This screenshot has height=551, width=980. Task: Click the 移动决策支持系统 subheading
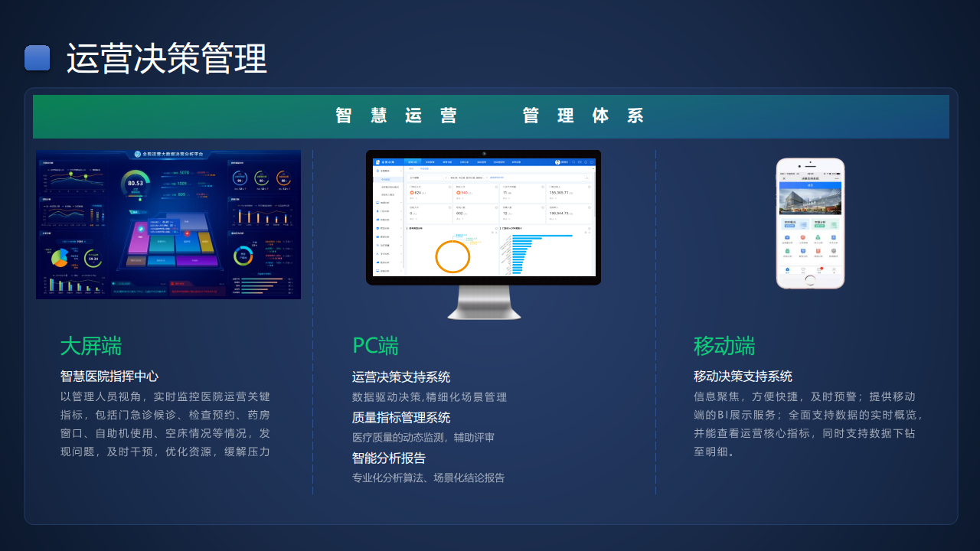(x=743, y=377)
